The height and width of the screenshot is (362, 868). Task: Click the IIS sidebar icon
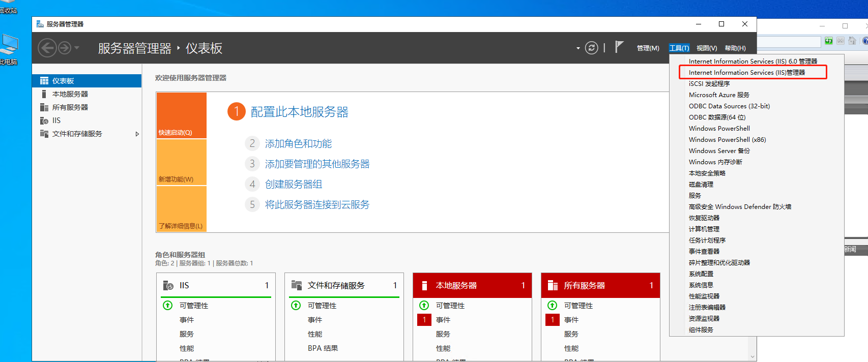pos(44,120)
